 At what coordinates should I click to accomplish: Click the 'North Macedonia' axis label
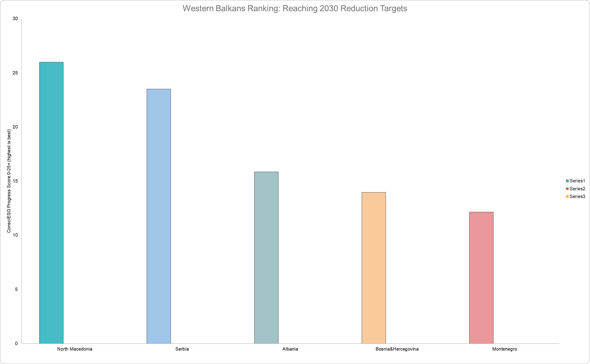tap(75, 349)
